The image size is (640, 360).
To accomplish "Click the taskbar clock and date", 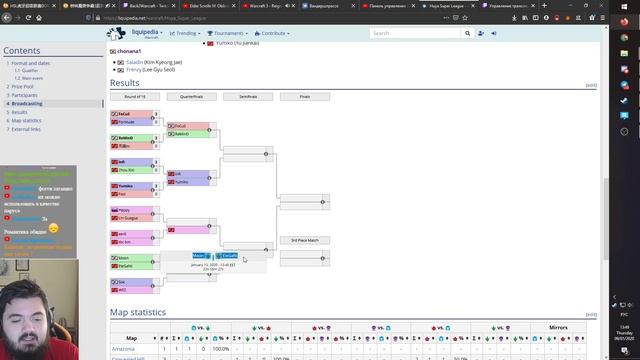I will (x=624, y=333).
